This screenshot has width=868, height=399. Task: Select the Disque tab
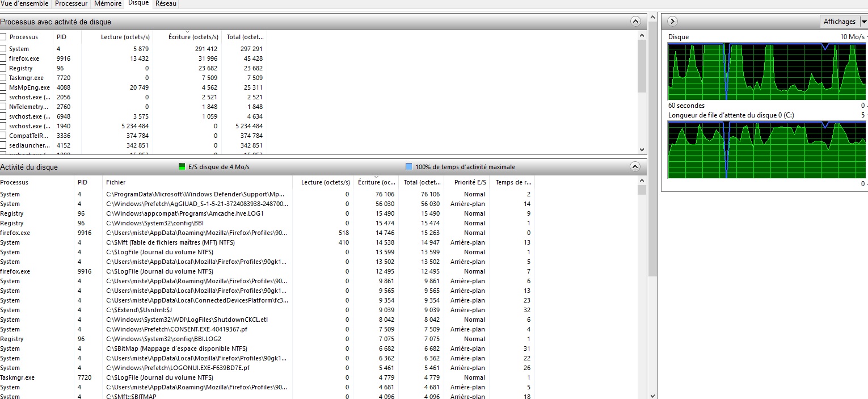138,3
